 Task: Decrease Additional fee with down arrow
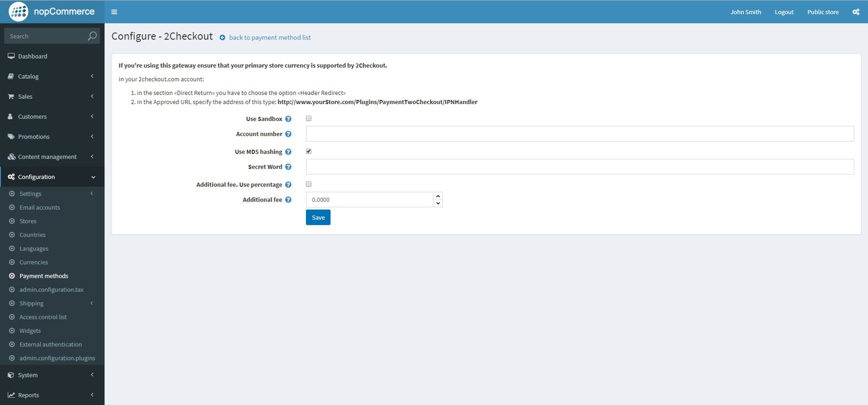coord(438,203)
